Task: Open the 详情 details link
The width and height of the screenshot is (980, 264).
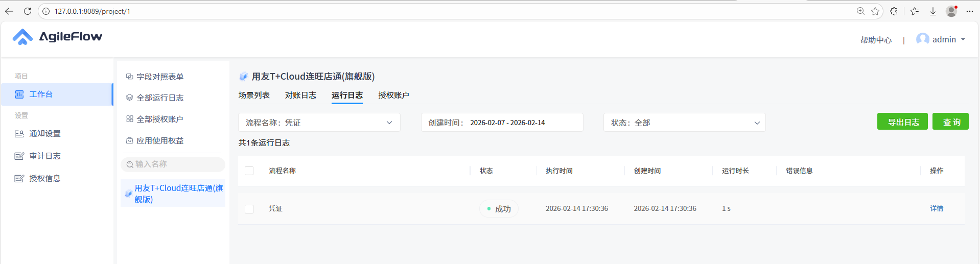Action: pyautogui.click(x=936, y=208)
